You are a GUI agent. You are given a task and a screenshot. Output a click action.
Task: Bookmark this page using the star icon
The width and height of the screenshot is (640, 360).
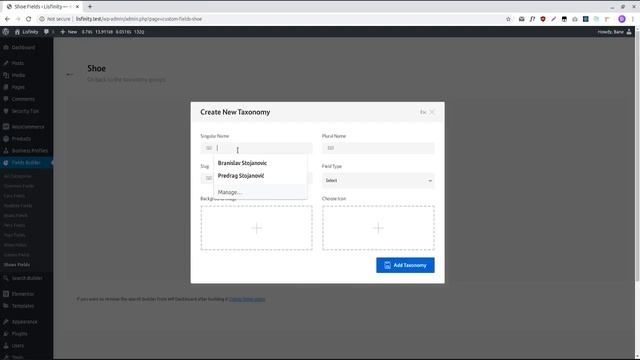click(508, 19)
